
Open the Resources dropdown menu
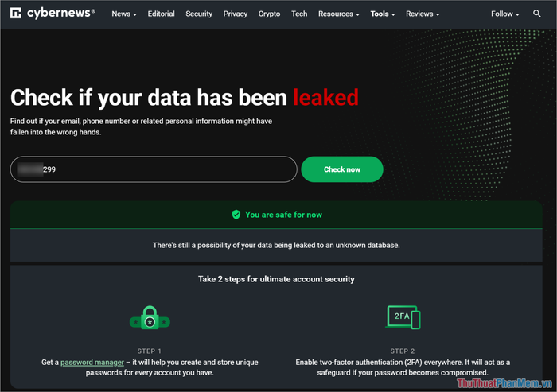[x=338, y=14]
